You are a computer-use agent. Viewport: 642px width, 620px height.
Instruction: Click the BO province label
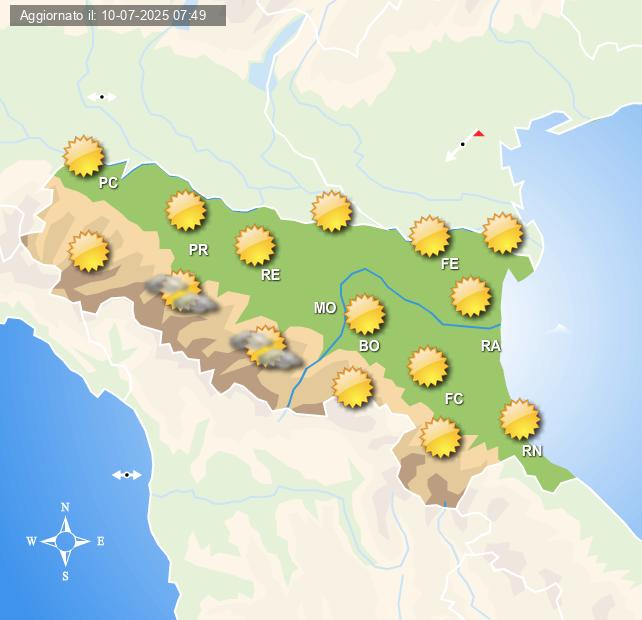point(369,346)
